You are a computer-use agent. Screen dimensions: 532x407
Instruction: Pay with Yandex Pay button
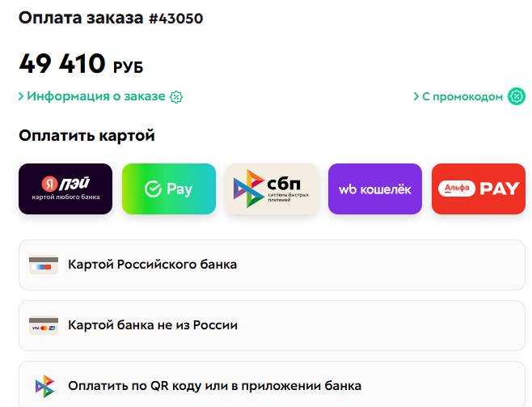tap(65, 189)
